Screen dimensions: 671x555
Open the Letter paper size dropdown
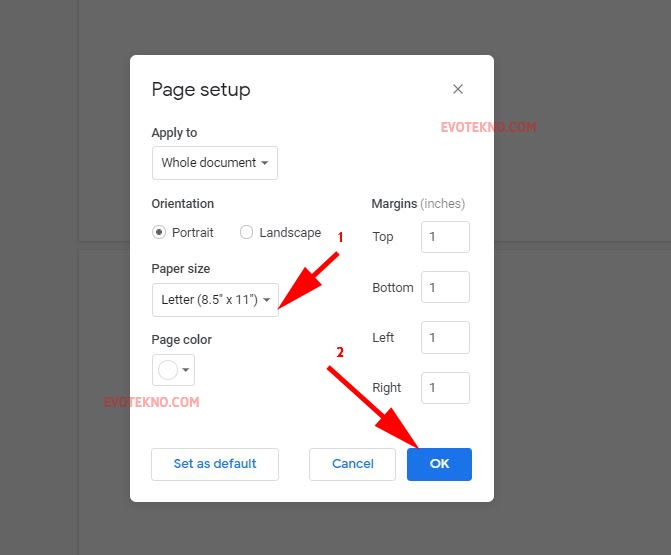coord(215,300)
